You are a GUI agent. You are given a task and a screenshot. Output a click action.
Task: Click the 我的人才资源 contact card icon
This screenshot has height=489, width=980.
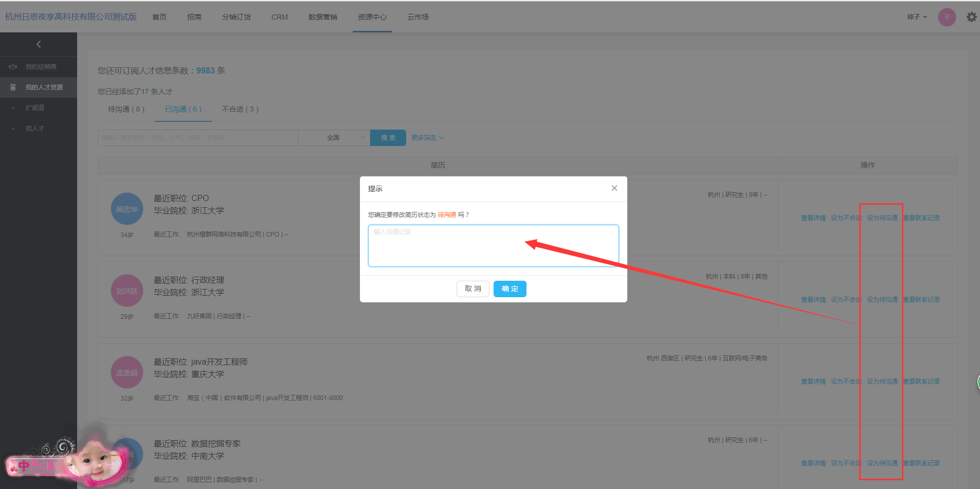pos(13,87)
